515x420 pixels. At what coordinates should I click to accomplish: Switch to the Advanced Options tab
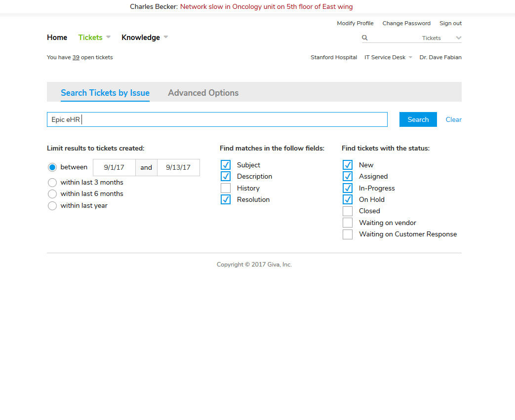[x=203, y=93]
